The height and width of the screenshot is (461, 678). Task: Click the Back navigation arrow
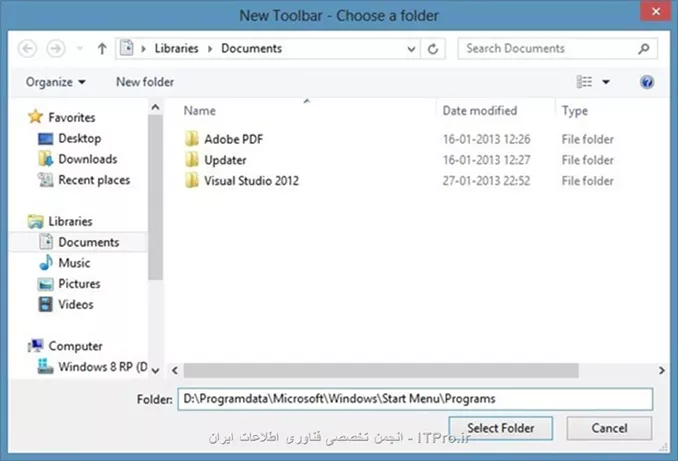(x=27, y=48)
